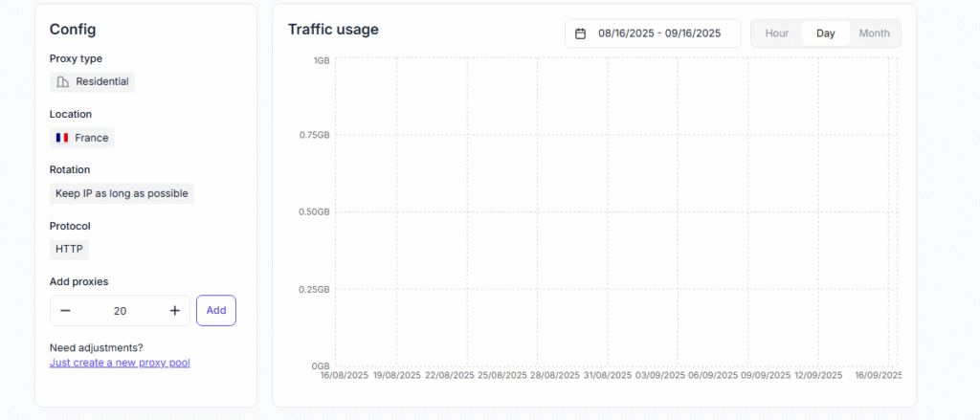
Task: Click the 'Keep IP as long as possible' chip
Action: [122, 194]
